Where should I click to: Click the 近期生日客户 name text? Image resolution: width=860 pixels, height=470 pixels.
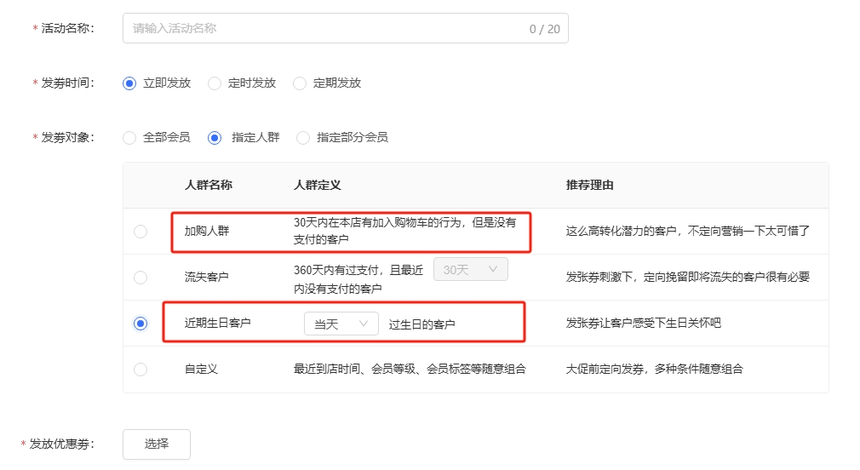tap(218, 323)
